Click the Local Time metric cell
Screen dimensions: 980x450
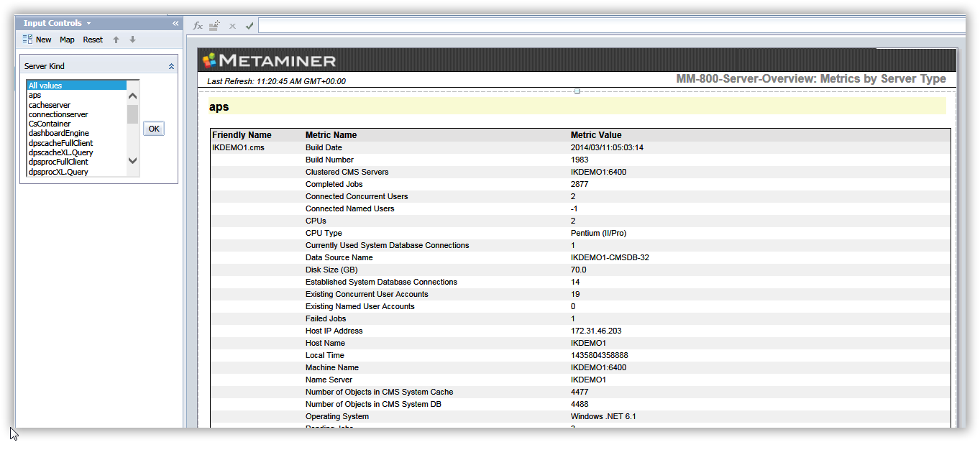click(325, 355)
